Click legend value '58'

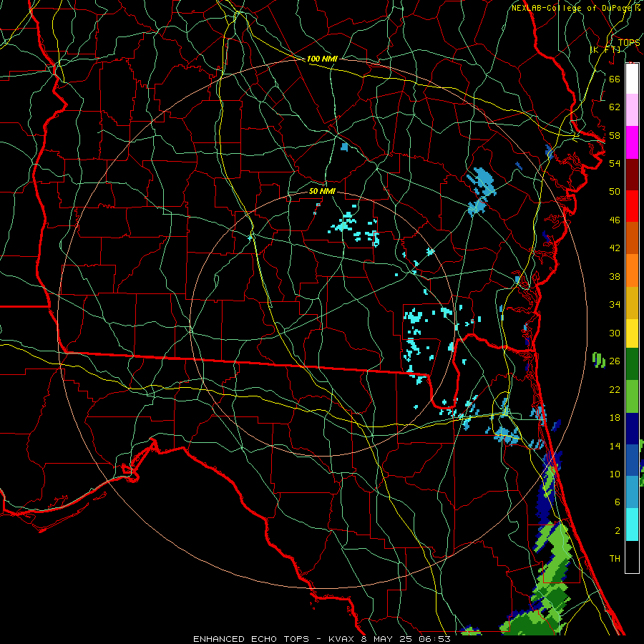pos(615,135)
